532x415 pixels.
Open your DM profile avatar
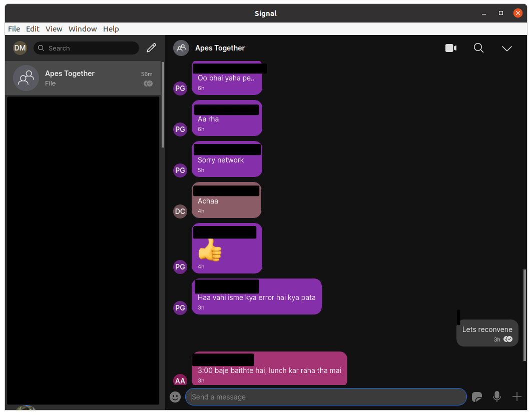20,47
